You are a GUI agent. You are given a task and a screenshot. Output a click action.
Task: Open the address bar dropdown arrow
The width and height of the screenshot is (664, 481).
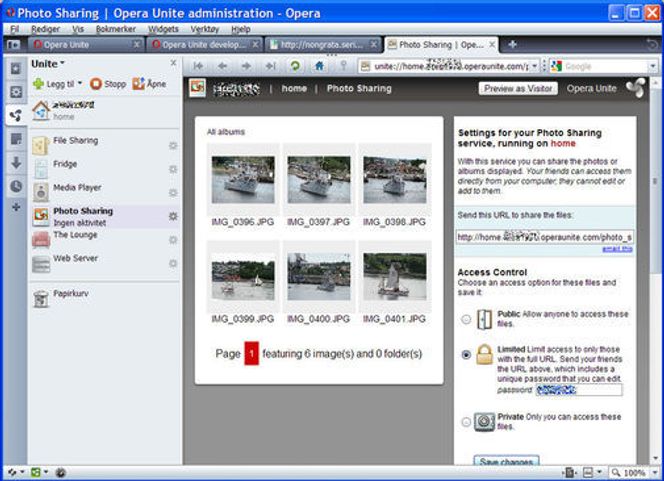534,66
